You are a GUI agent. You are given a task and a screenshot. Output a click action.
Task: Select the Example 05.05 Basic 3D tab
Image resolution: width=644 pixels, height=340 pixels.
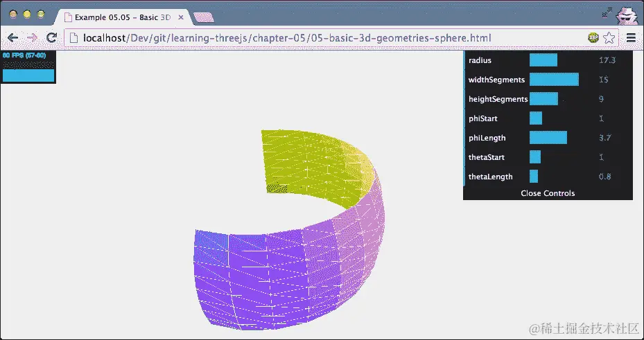pyautogui.click(x=123, y=17)
